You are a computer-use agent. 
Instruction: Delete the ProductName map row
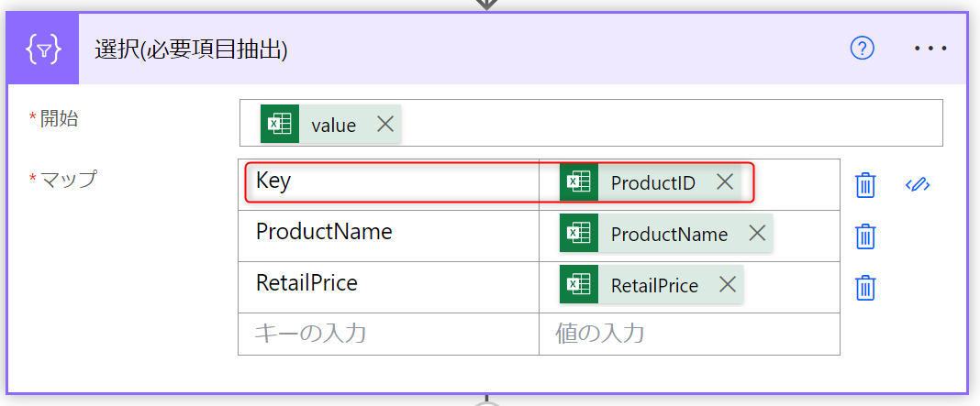865,236
